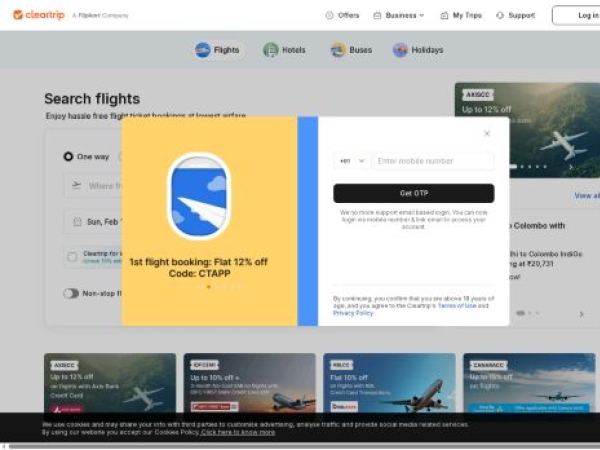The height and width of the screenshot is (450, 600).
Task: Open the CANARACC offer card
Action: coord(529,383)
